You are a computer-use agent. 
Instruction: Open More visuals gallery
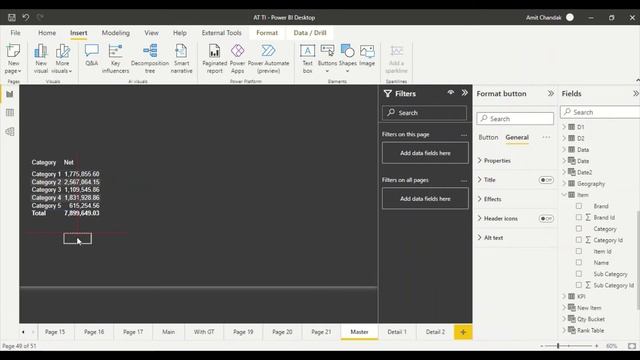pos(62,59)
